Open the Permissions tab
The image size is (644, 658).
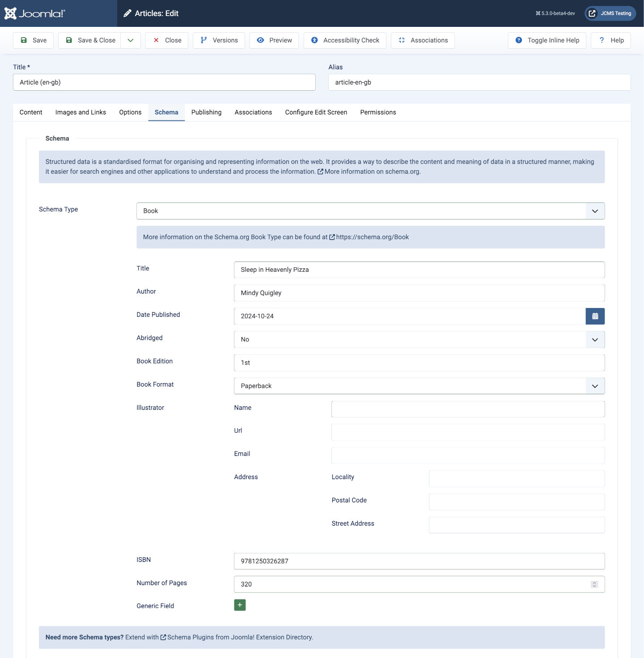pos(378,112)
